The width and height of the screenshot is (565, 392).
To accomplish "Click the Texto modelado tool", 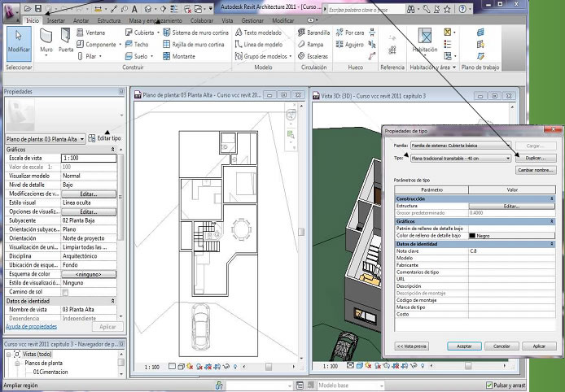I will (260, 33).
